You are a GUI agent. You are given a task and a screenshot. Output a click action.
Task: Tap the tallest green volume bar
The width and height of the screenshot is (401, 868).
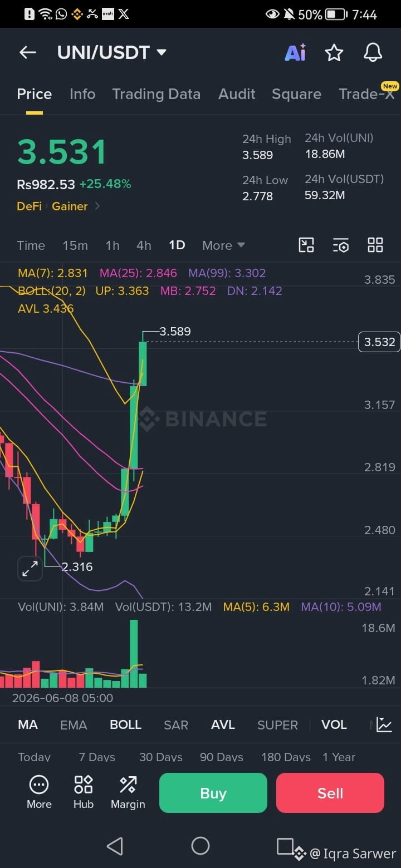[134, 653]
